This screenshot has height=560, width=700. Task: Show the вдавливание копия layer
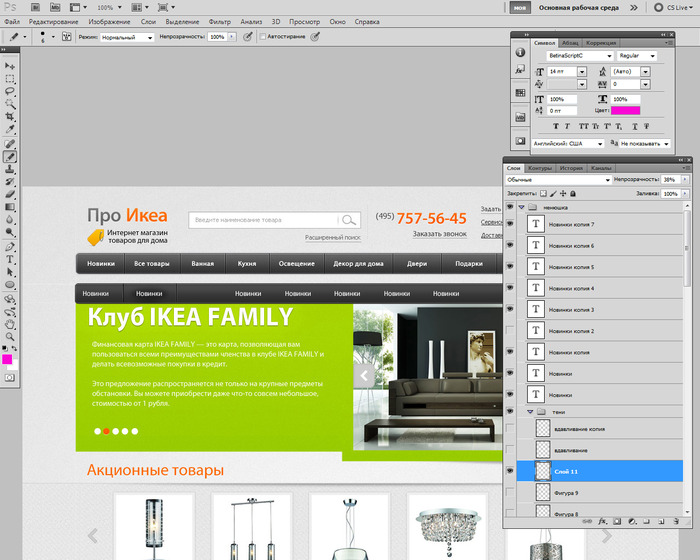[510, 428]
